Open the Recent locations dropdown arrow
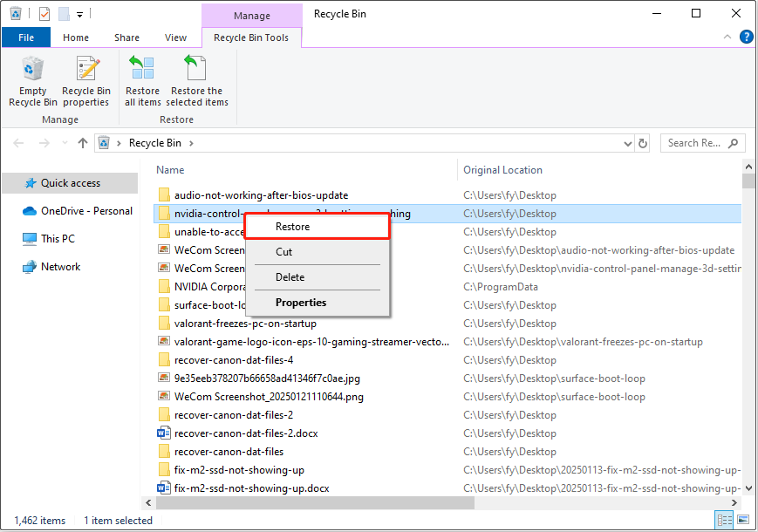This screenshot has height=532, width=758. tap(64, 143)
